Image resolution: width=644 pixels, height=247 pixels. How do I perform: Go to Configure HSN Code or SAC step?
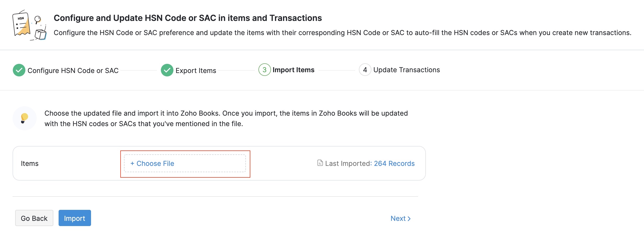pos(73,70)
